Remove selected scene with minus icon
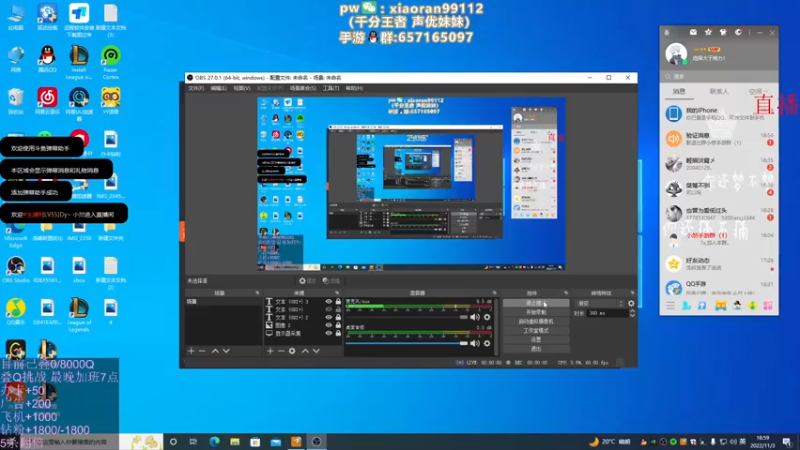The image size is (800, 450). 202,351
